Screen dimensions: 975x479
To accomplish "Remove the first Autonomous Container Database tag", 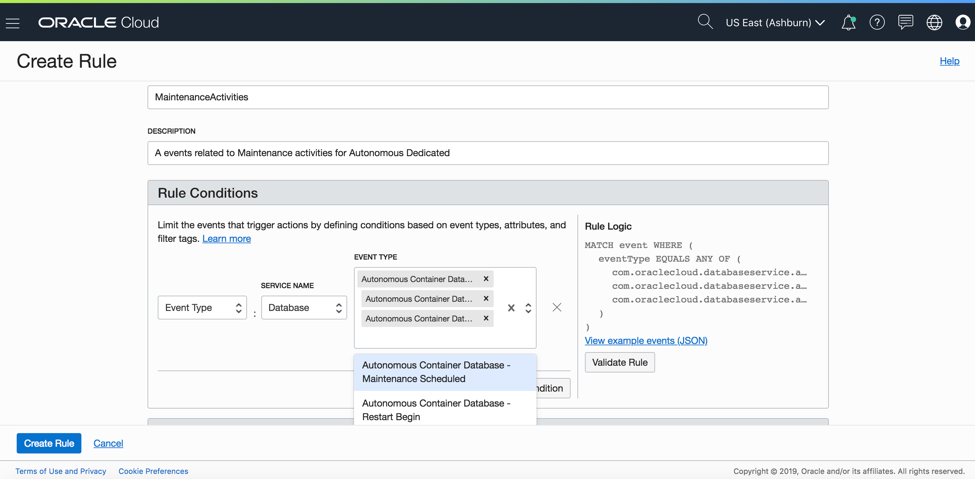I will pyautogui.click(x=486, y=279).
